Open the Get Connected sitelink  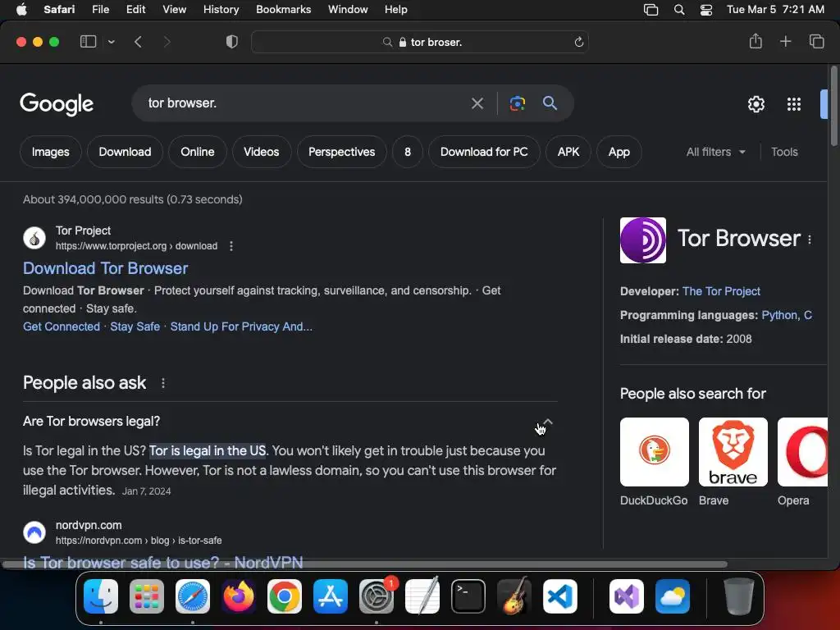[x=62, y=326]
